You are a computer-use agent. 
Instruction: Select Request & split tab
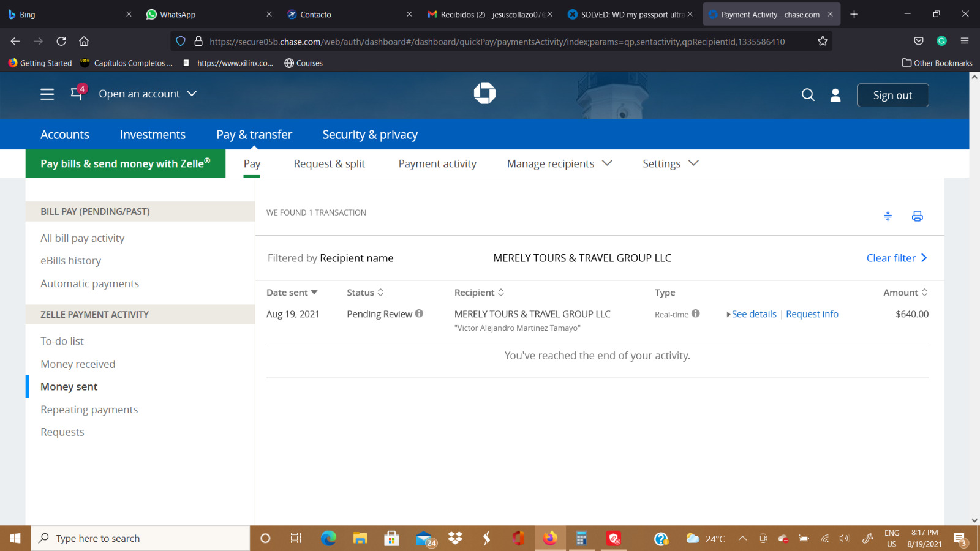tap(329, 163)
